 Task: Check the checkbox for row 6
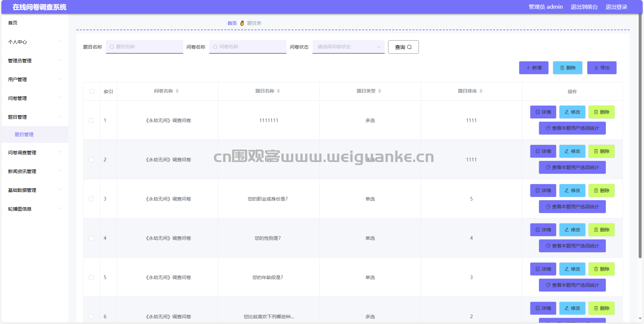[x=91, y=317]
